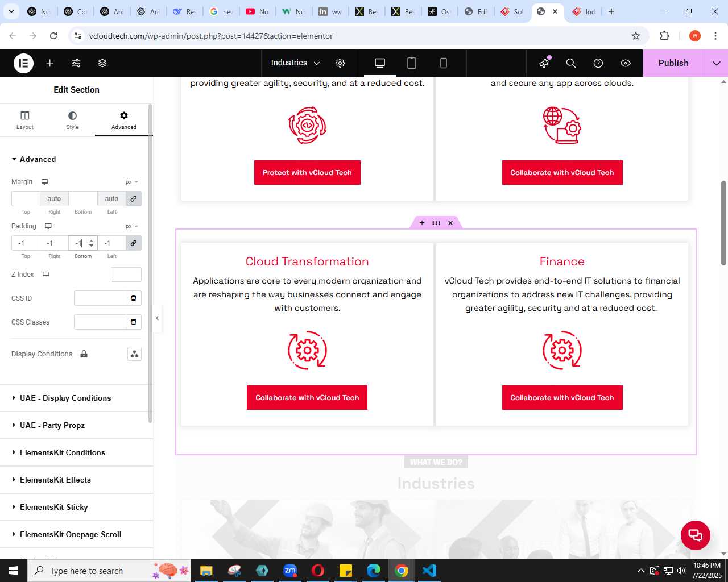The image size is (728, 582).
Task: Open page settings gear icon
Action: pyautogui.click(x=340, y=63)
